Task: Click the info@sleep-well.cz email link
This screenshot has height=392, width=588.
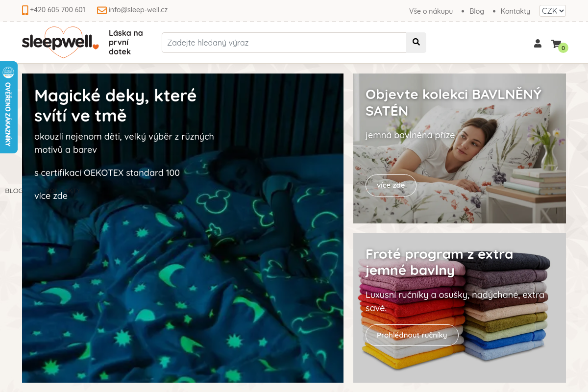Action: [x=138, y=10]
